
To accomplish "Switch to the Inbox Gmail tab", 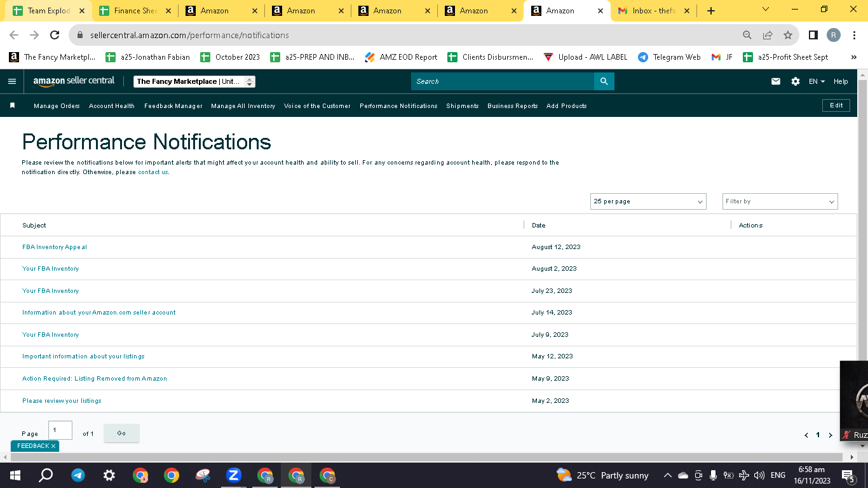I will tap(654, 11).
